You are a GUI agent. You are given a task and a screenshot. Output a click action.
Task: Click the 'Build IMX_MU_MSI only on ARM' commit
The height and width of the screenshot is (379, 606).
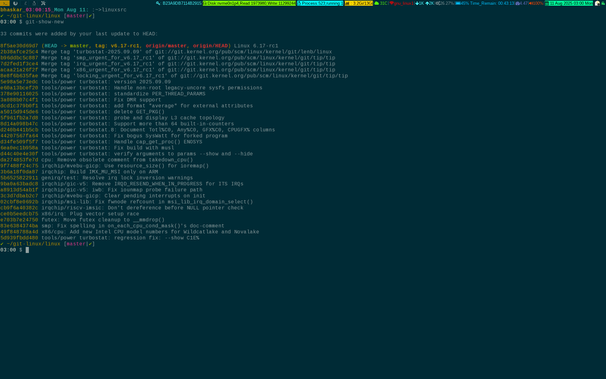[x=79, y=172]
